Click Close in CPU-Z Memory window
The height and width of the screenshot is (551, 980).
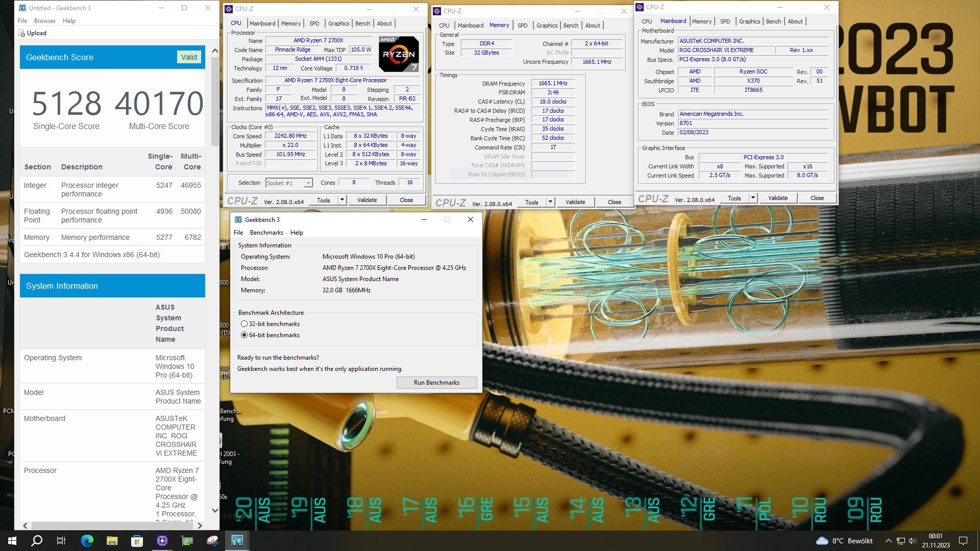[x=615, y=202]
